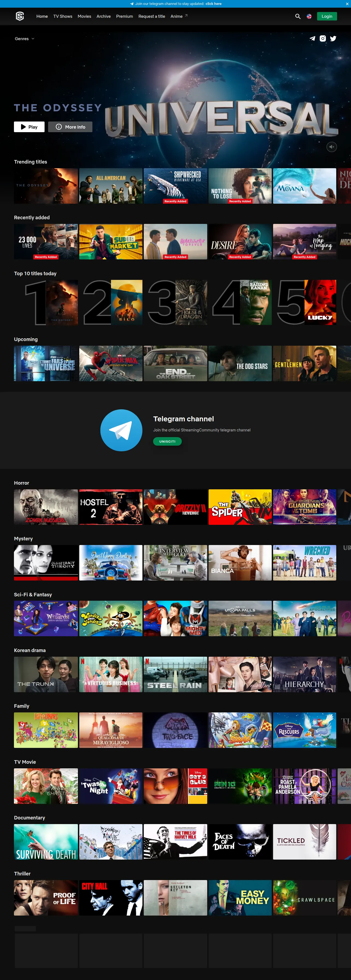Open The Rescuers thumbnail
Screen dimensions: 351x980
click(305, 730)
